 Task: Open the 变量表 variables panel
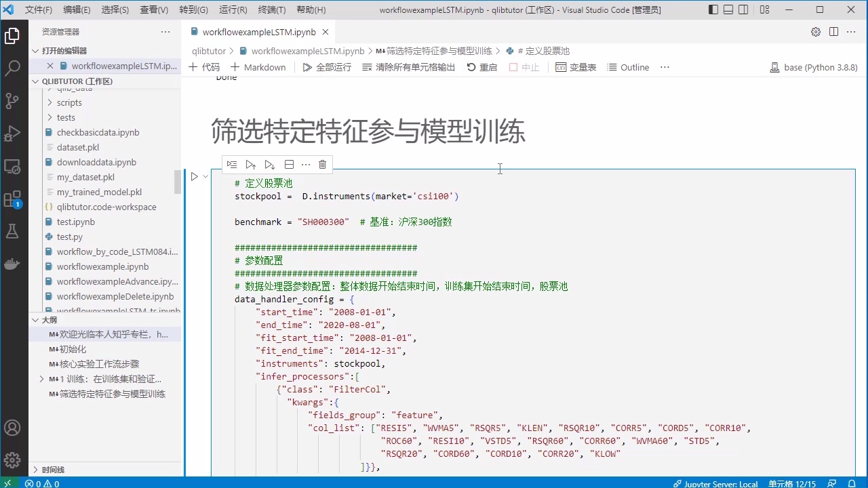576,67
